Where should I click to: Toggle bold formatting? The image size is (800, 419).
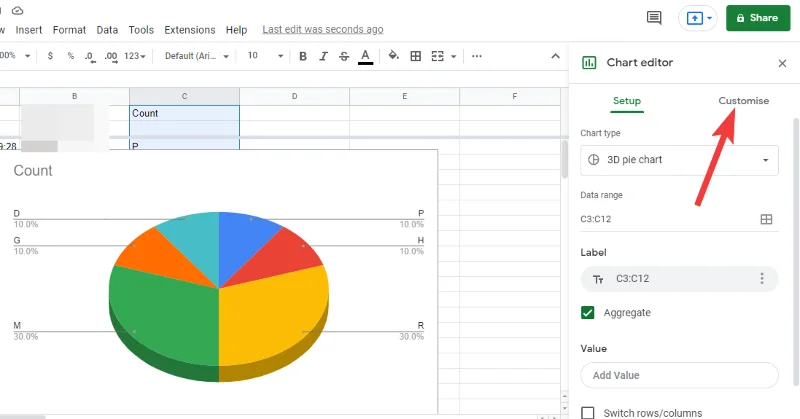tap(303, 56)
